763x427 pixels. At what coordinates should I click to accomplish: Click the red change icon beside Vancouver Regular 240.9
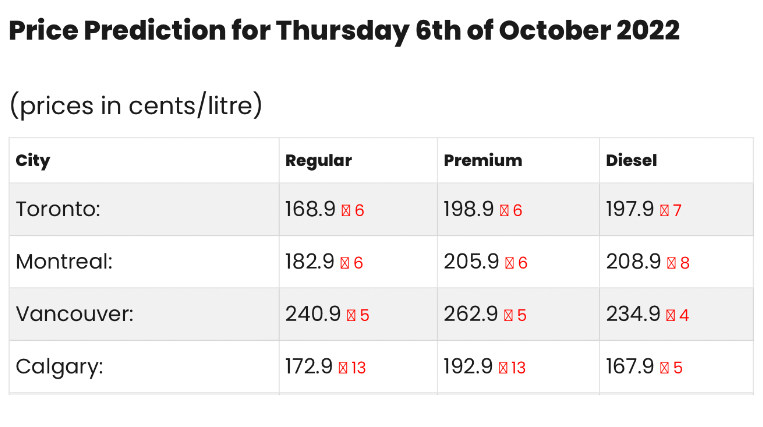point(351,316)
